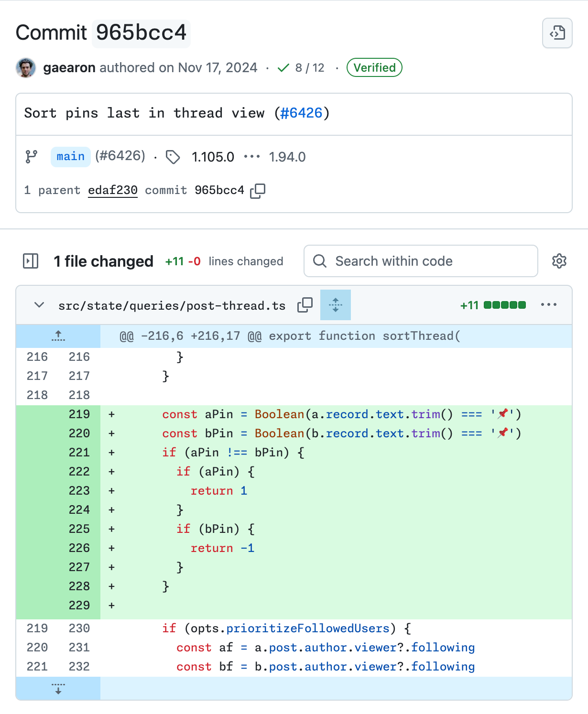Select new line number 226 'return -1'

click(79, 548)
